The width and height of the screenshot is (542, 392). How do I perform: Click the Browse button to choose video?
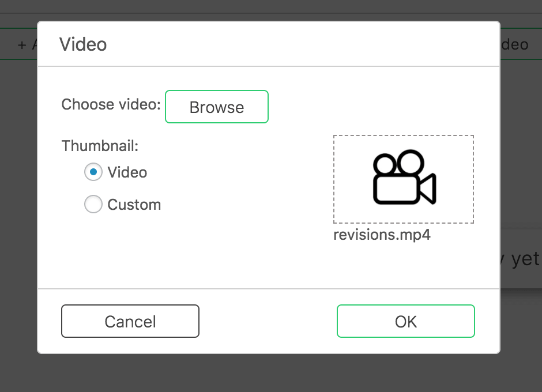point(217,107)
